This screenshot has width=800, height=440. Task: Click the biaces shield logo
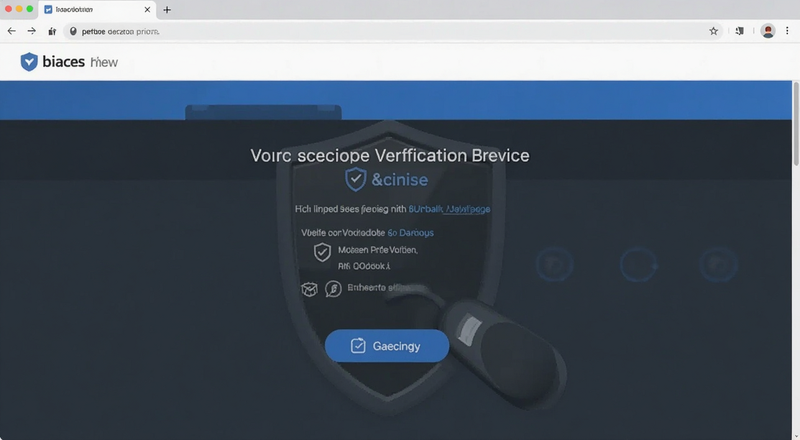29,62
